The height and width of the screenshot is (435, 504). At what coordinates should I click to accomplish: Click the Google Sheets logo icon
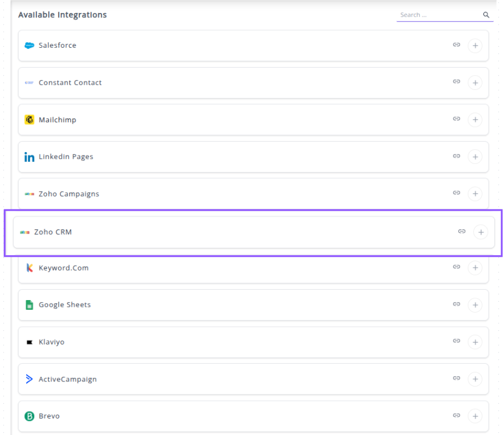(30, 305)
